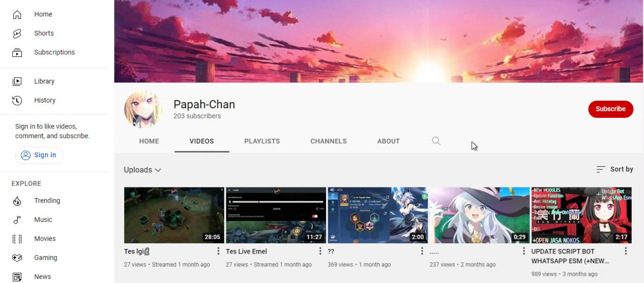Image resolution: width=644 pixels, height=283 pixels.
Task: Open the Gaming icon in Explore
Action: tap(17, 258)
